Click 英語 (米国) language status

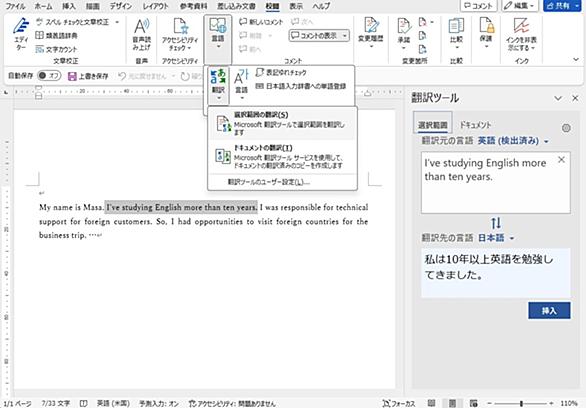pyautogui.click(x=113, y=404)
